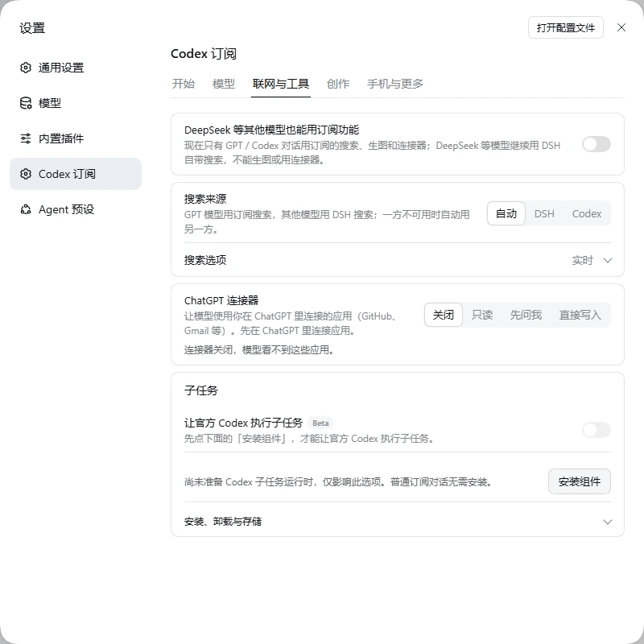Set 搜索来源 to 自动
This screenshot has width=644, height=644.
506,213
